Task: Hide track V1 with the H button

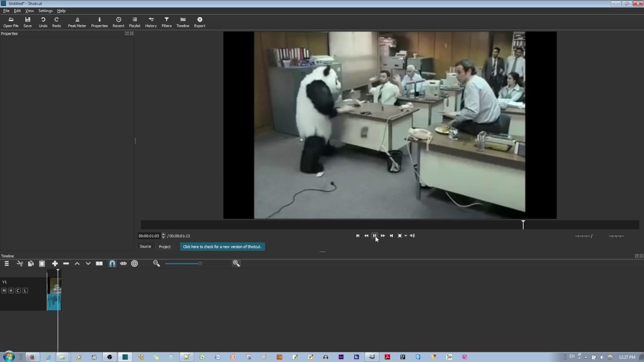Action: [11, 291]
